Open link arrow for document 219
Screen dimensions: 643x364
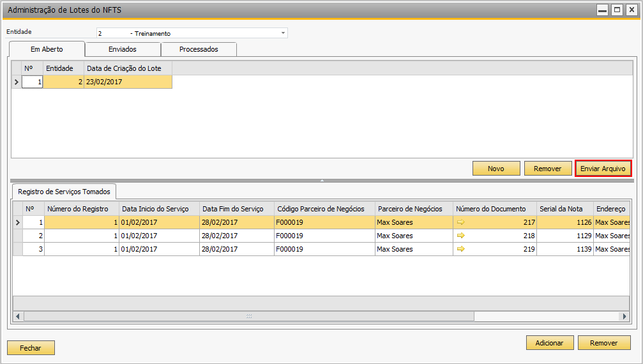460,249
